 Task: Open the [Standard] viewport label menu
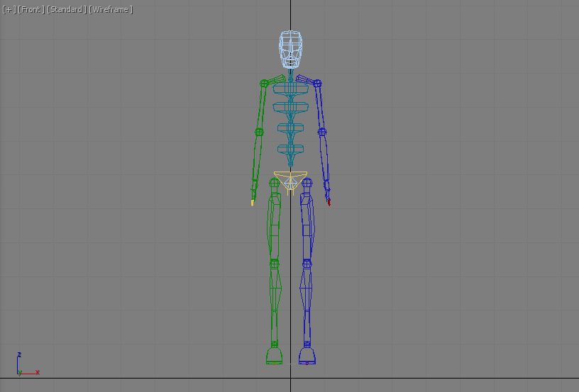pos(67,10)
